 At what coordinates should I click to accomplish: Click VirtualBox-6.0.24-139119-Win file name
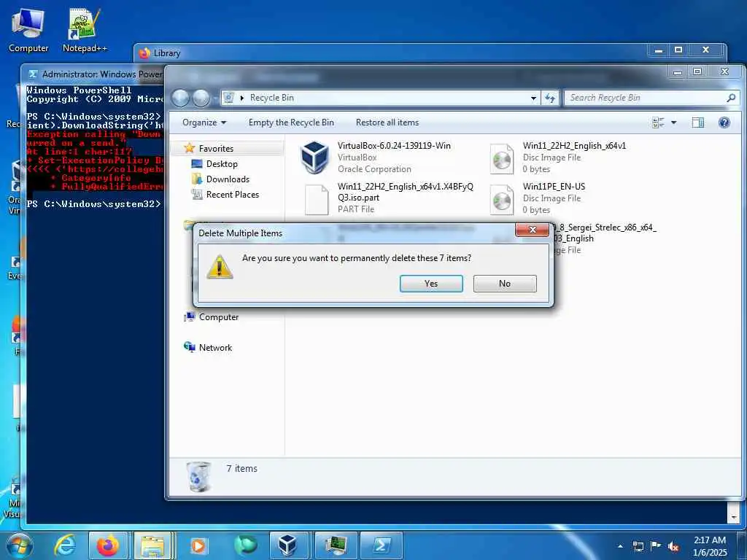(x=394, y=146)
